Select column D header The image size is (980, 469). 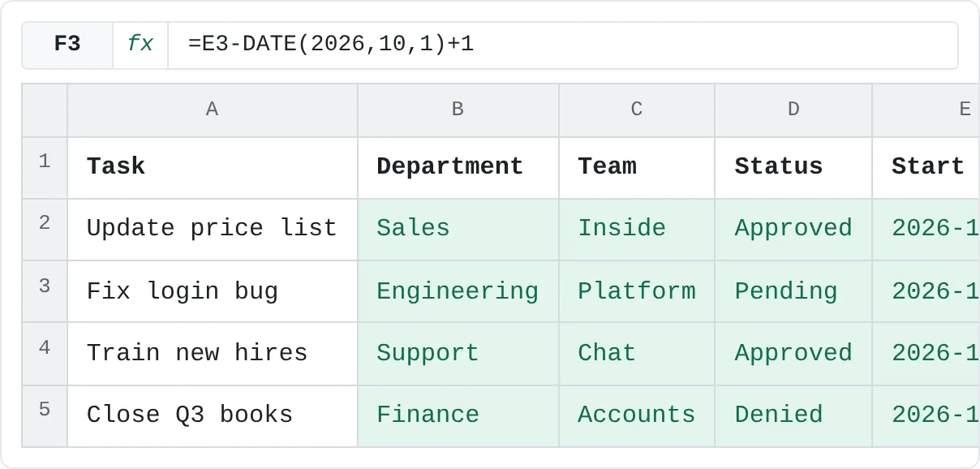click(x=793, y=110)
